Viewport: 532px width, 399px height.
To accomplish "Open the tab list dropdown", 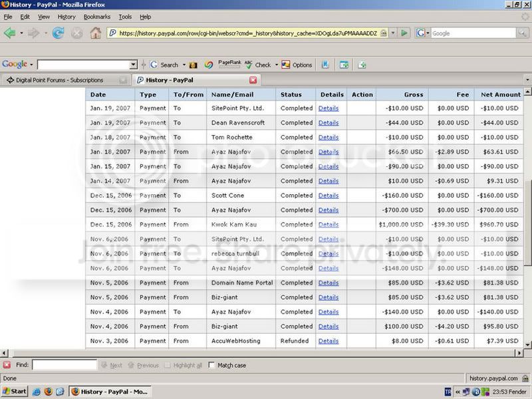I will click(x=527, y=80).
